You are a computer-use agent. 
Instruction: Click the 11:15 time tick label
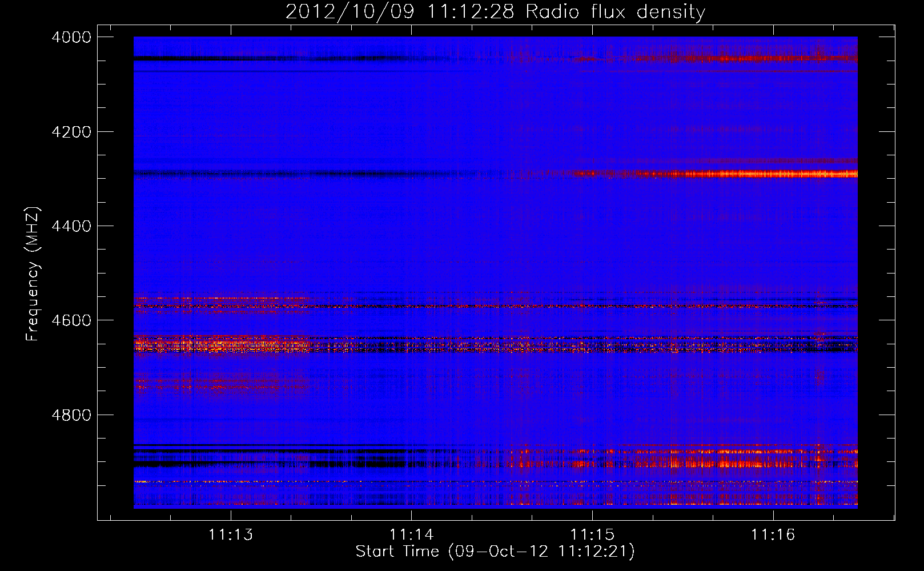coord(593,534)
